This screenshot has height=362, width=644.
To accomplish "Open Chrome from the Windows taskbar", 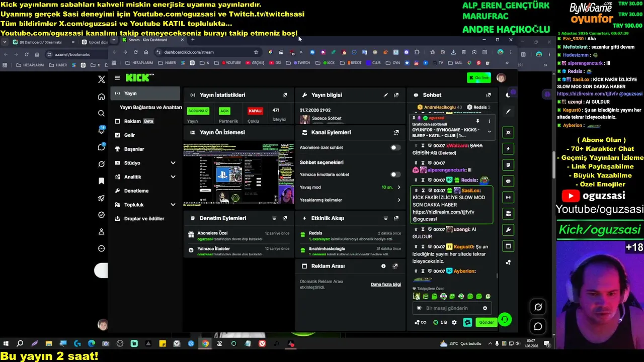I will tap(205, 344).
